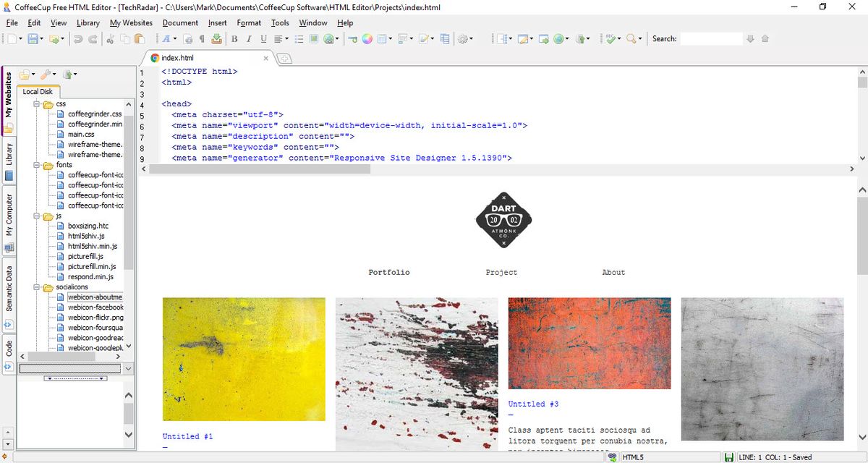This screenshot has width=868, height=463.
Task: Toggle italic text formatting
Action: [x=249, y=38]
